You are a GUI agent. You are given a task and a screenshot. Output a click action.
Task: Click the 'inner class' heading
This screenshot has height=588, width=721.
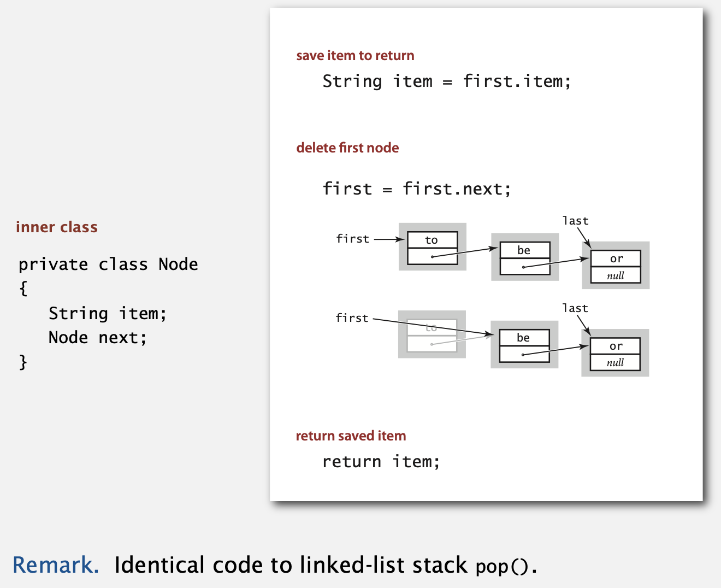pyautogui.click(x=57, y=227)
